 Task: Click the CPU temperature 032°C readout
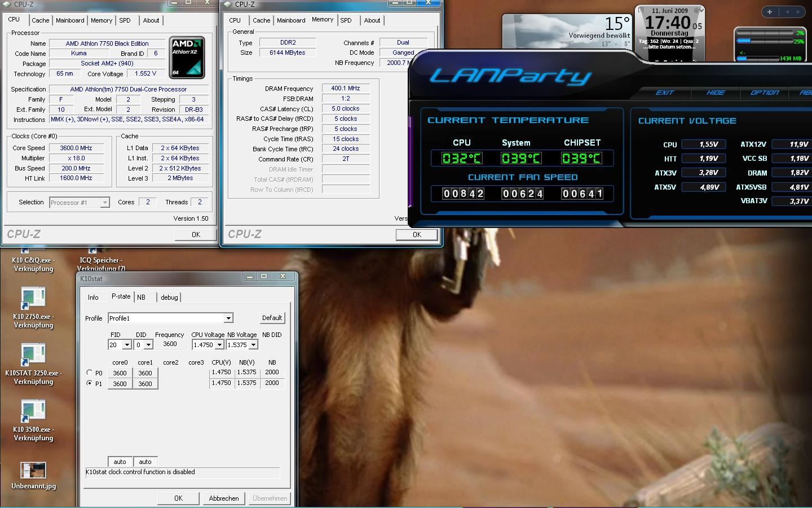click(461, 159)
